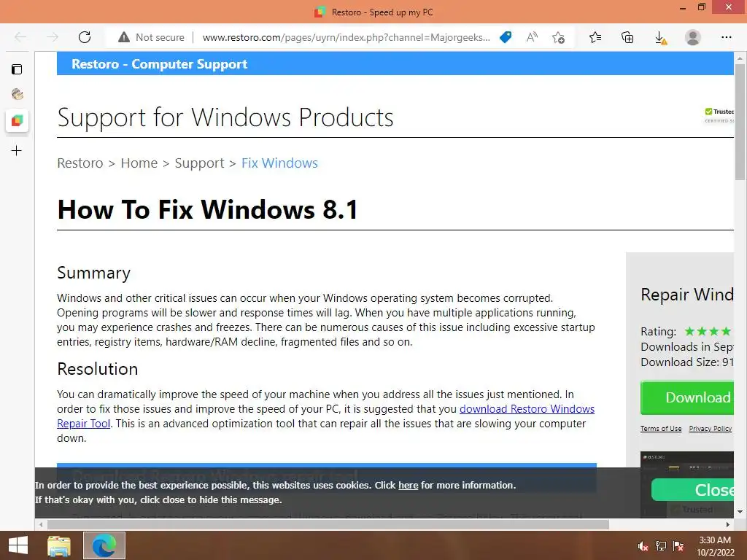The height and width of the screenshot is (560, 747).
Task: Click the disabled Forward arrow
Action: pyautogui.click(x=53, y=37)
